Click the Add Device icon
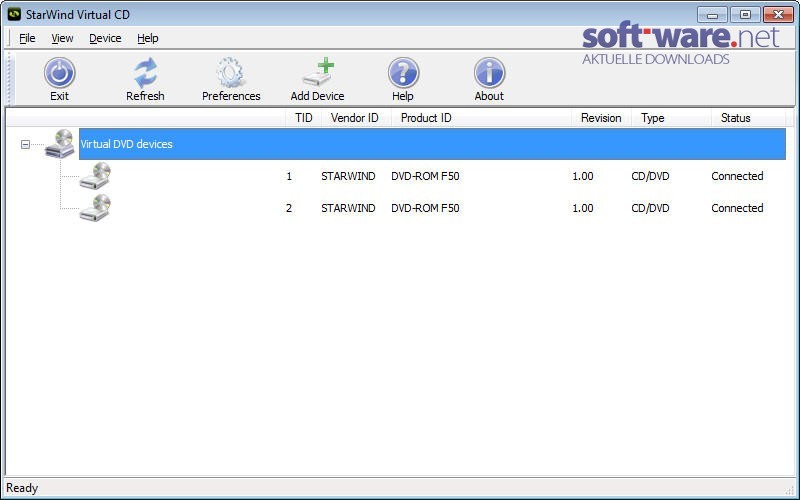This screenshot has height=500, width=800. click(318, 72)
